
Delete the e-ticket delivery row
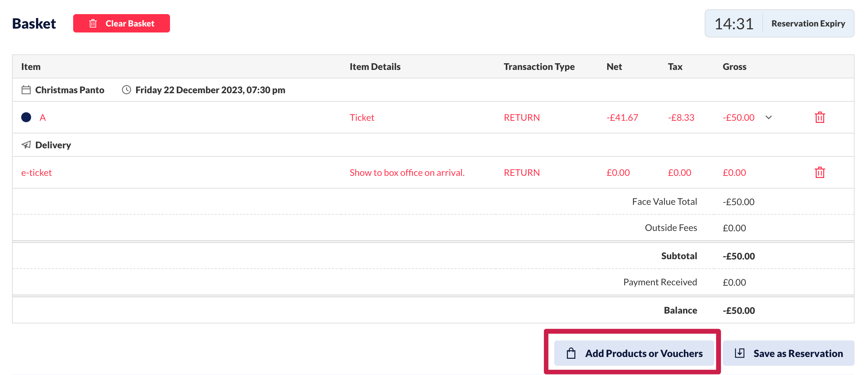point(820,172)
